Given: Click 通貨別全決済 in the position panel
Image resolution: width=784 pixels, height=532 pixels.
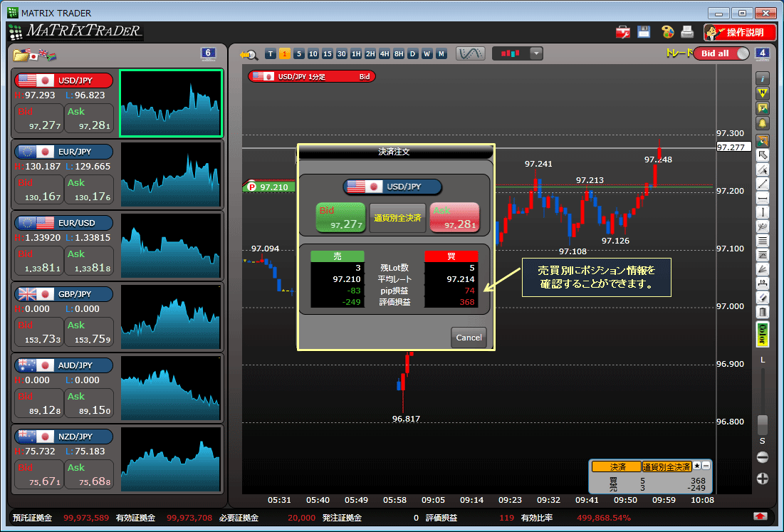Looking at the screenshot, I should click(x=667, y=466).
